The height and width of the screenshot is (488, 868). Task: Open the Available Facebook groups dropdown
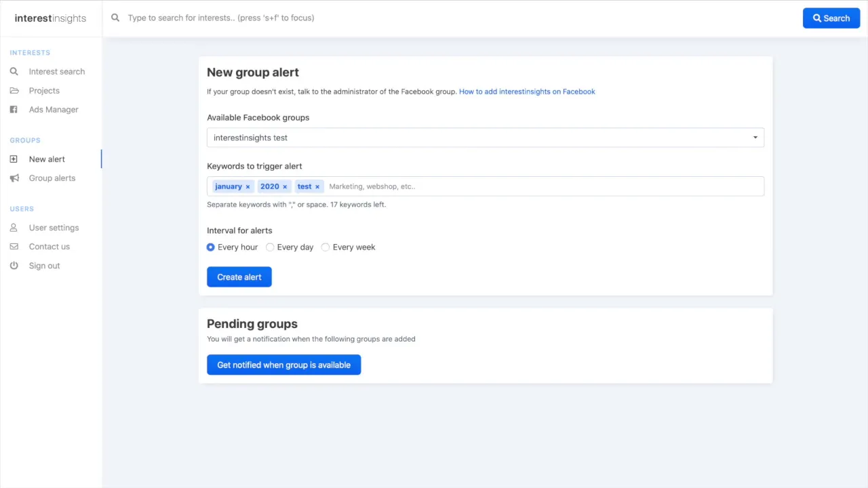pos(485,138)
